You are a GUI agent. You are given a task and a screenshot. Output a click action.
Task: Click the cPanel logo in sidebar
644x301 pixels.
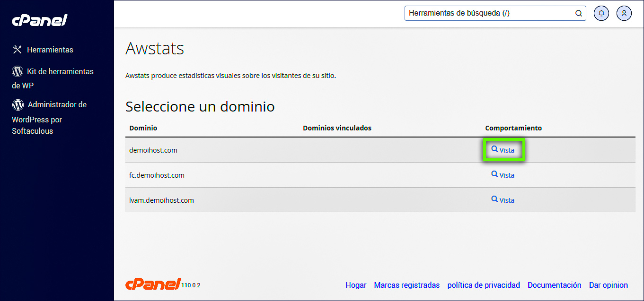pos(40,20)
